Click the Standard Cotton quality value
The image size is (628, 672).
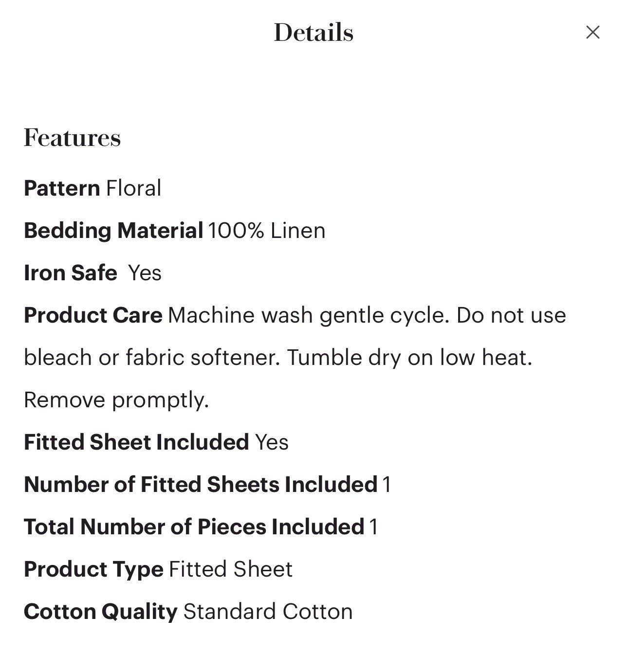[268, 612]
